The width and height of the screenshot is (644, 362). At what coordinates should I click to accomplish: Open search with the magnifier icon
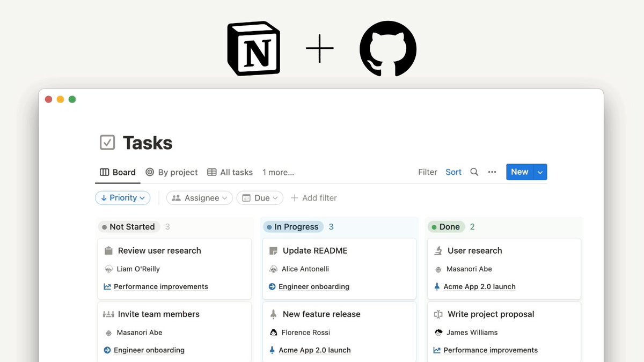click(474, 172)
